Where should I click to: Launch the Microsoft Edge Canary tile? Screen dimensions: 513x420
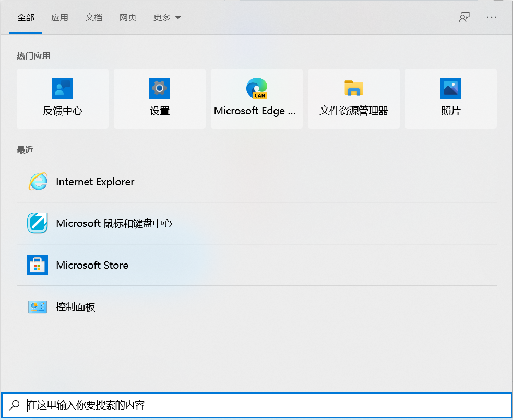click(257, 99)
